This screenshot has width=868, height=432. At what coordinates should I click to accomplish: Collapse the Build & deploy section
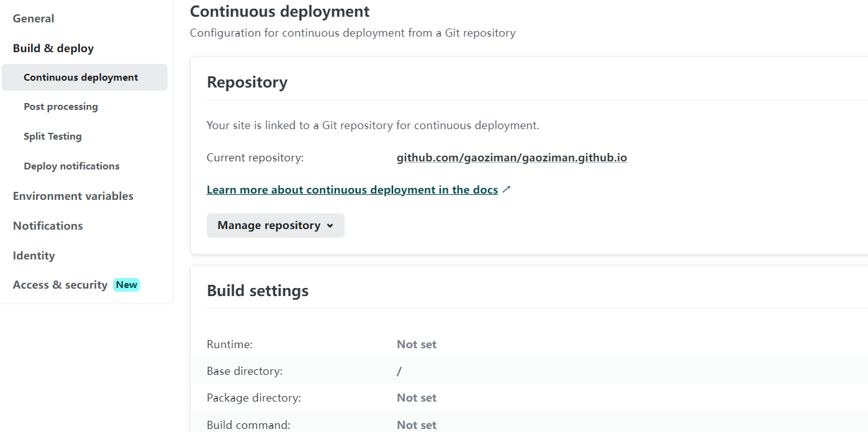tap(53, 48)
